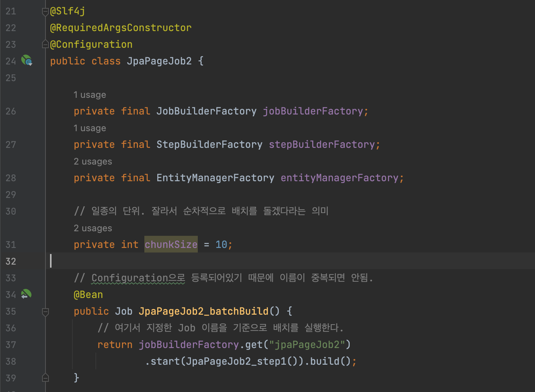
Task: Show the 2 usages of entityManagerFactory
Action: click(x=93, y=161)
